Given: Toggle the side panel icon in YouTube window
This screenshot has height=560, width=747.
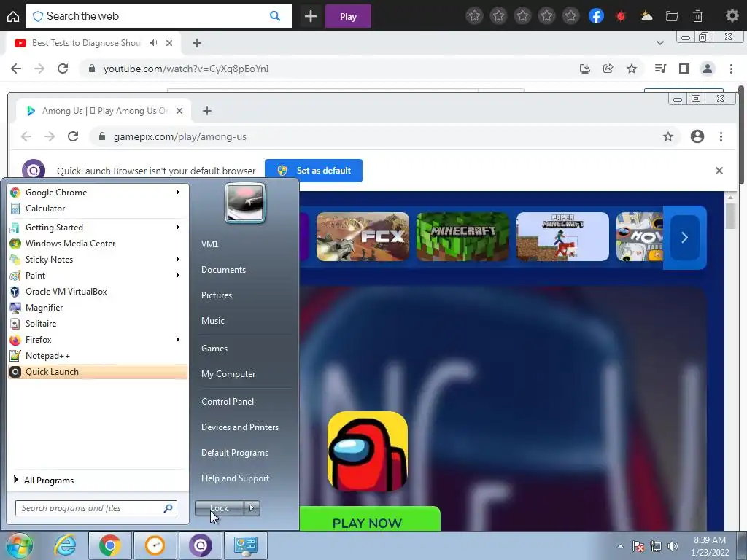Looking at the screenshot, I should tap(684, 69).
